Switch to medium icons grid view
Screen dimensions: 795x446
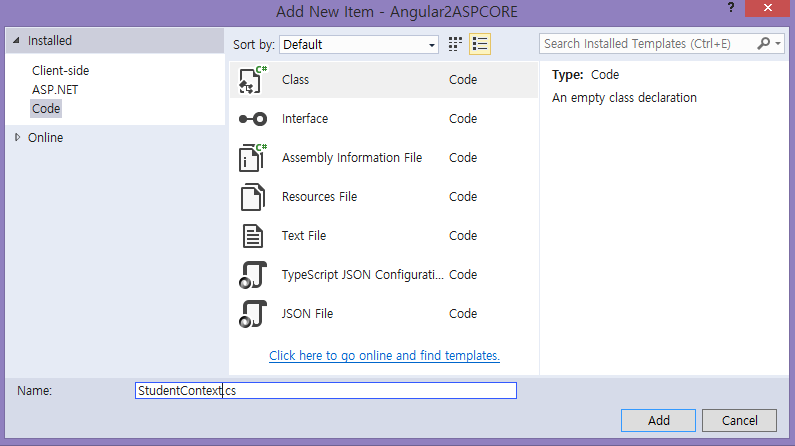click(x=455, y=44)
